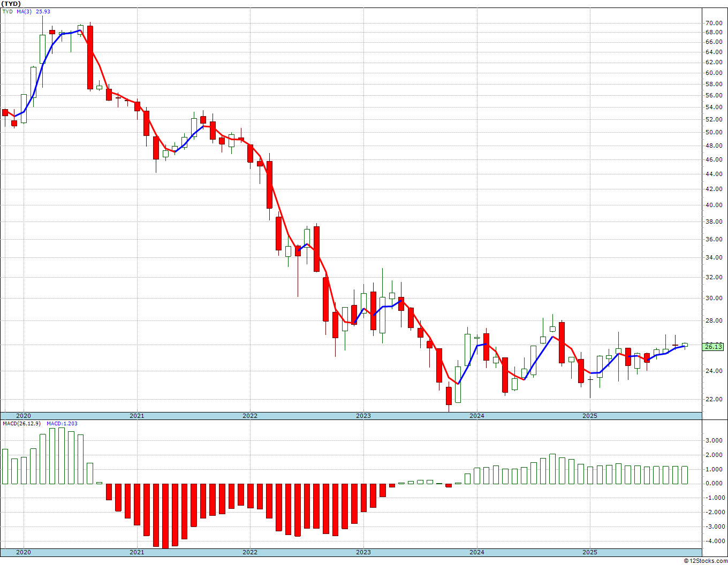Click the 22.00 price axis label
The height and width of the screenshot is (565, 728).
[714, 399]
